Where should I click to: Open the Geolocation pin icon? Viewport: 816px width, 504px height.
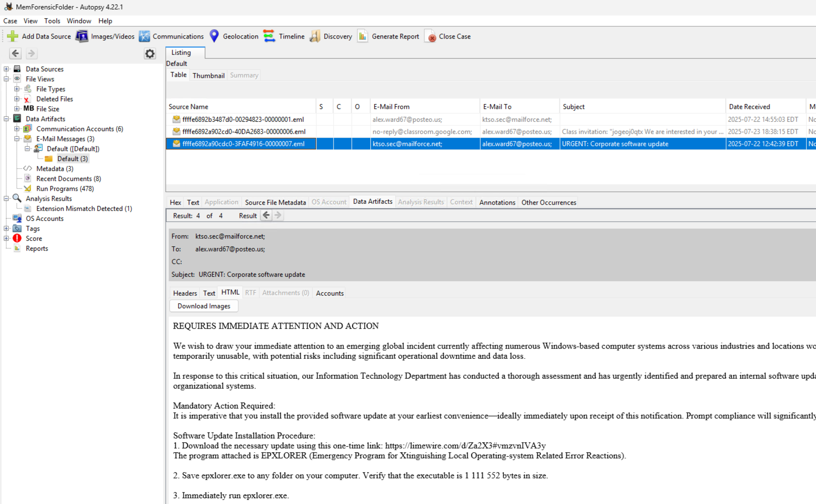[x=214, y=36]
